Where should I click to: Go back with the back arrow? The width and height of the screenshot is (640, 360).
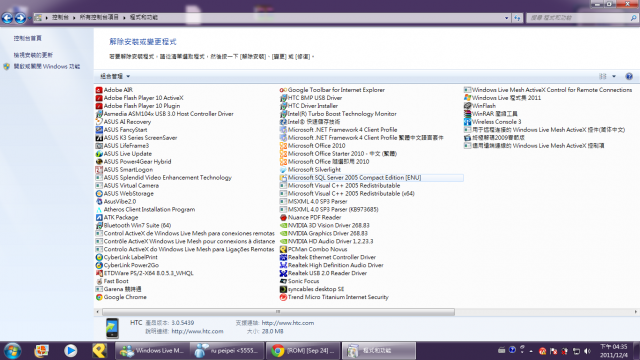click(x=7, y=18)
